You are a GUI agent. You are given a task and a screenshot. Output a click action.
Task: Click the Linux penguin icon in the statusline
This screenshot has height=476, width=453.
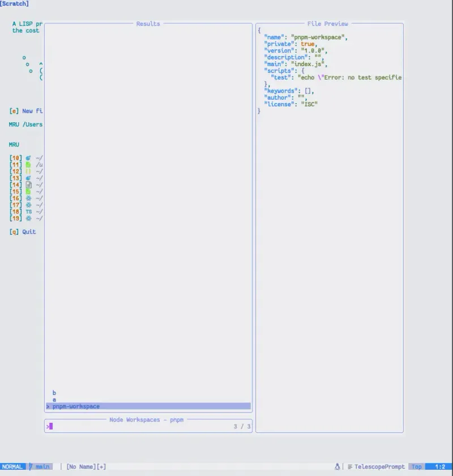337,466
